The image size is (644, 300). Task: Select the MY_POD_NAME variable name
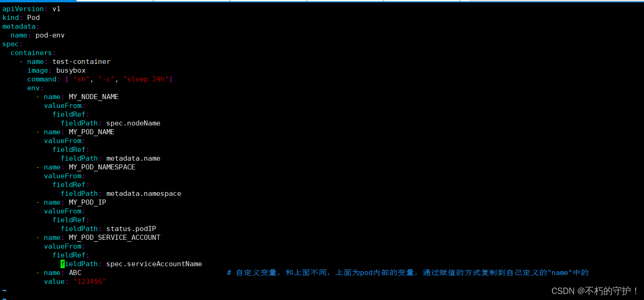[92, 132]
